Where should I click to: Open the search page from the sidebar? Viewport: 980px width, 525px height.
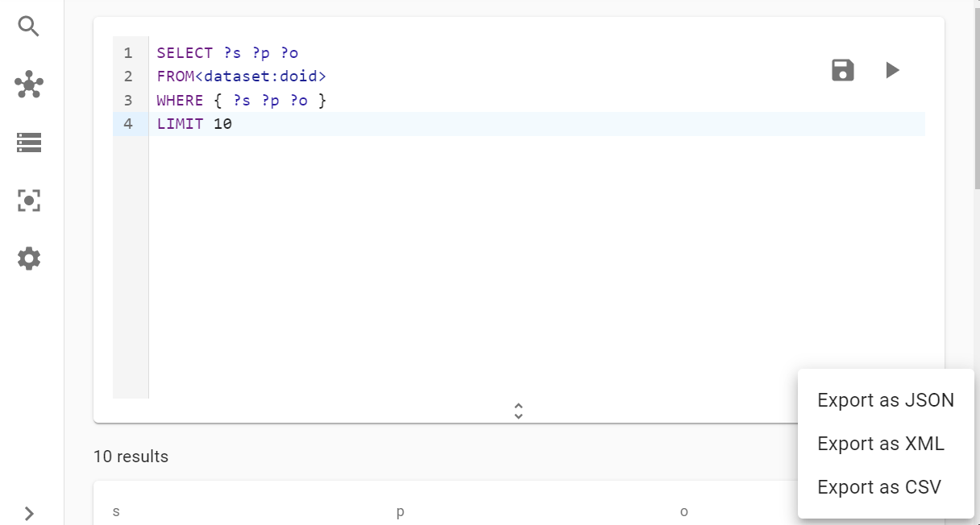[28, 27]
